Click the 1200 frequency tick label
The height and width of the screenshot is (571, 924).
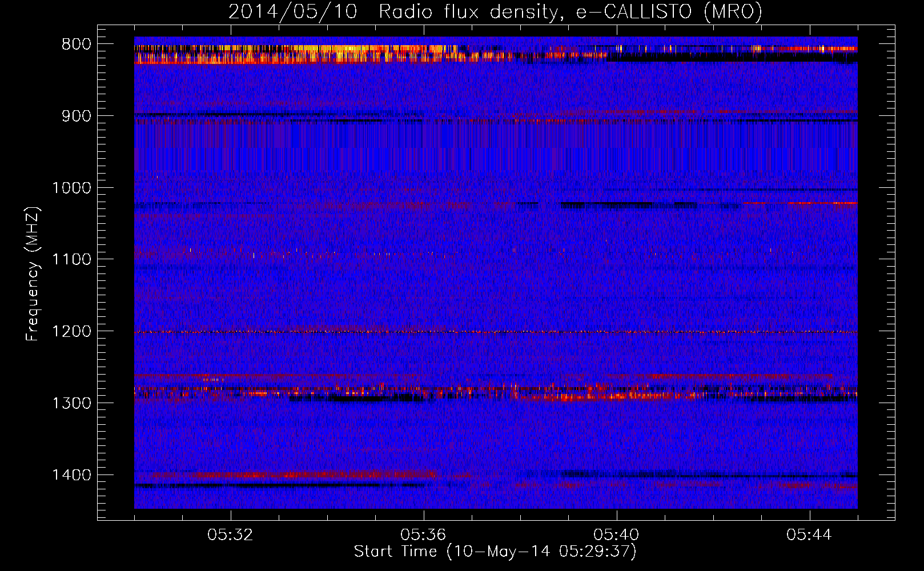71,332
